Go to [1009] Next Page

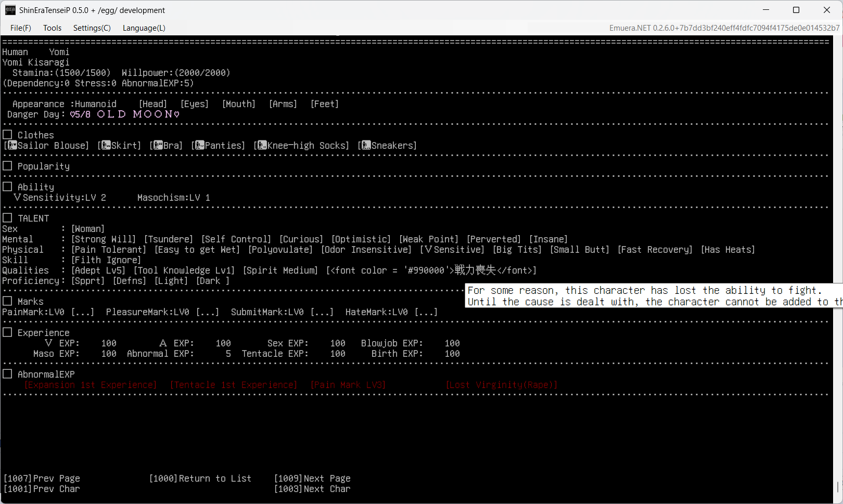[312, 479]
